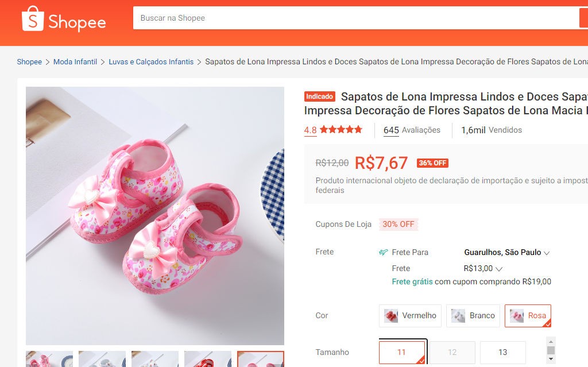The height and width of the screenshot is (367, 588).
Task: Expand the R$13,00 shipping cost dropdown
Action: (x=483, y=268)
